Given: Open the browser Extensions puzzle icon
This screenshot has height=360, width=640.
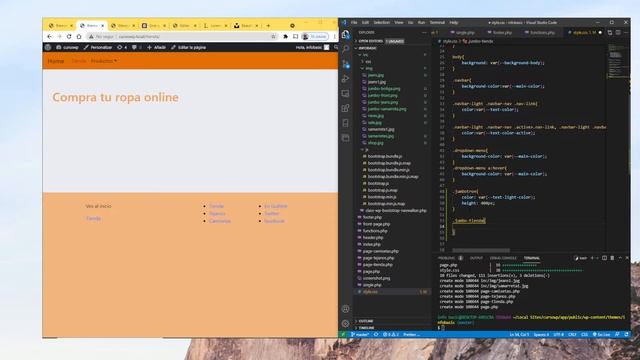Looking at the screenshot, I should tap(285, 36).
